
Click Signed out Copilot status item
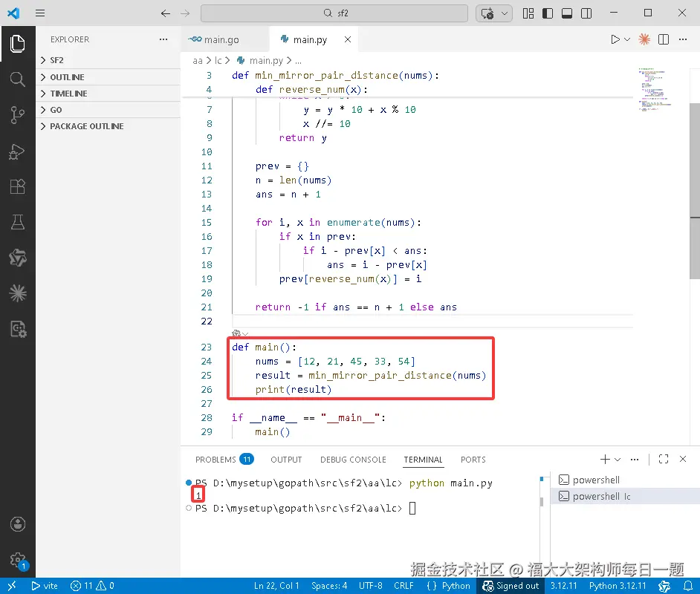click(x=511, y=586)
